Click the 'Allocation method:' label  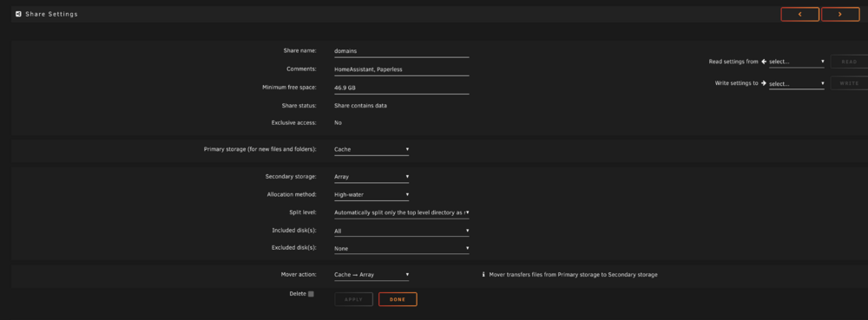[x=292, y=194]
